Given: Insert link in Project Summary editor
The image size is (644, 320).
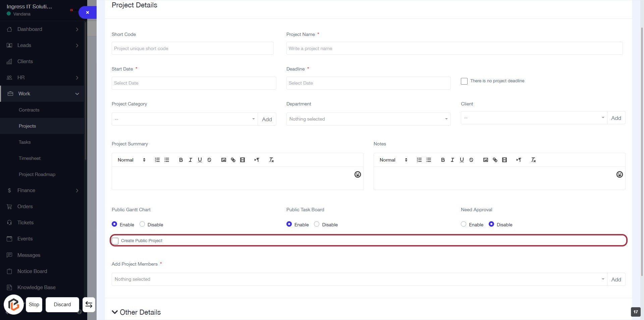Looking at the screenshot, I should (233, 160).
